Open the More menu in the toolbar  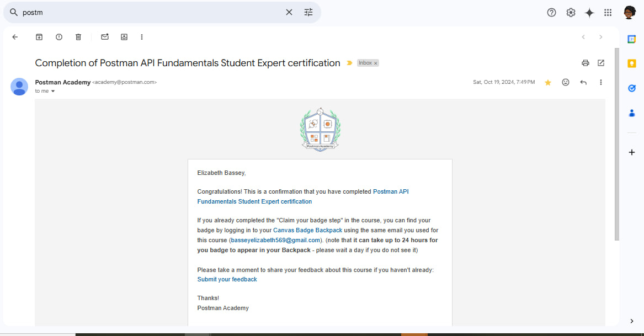[x=142, y=37]
